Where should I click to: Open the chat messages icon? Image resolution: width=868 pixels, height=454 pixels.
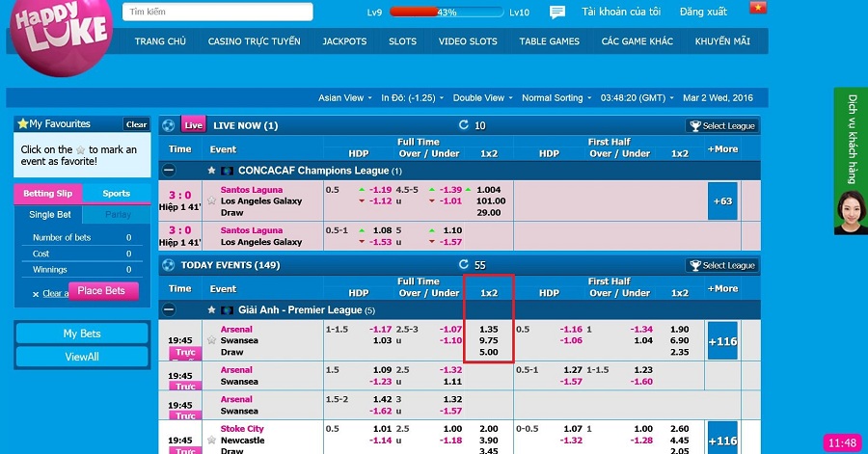click(557, 13)
